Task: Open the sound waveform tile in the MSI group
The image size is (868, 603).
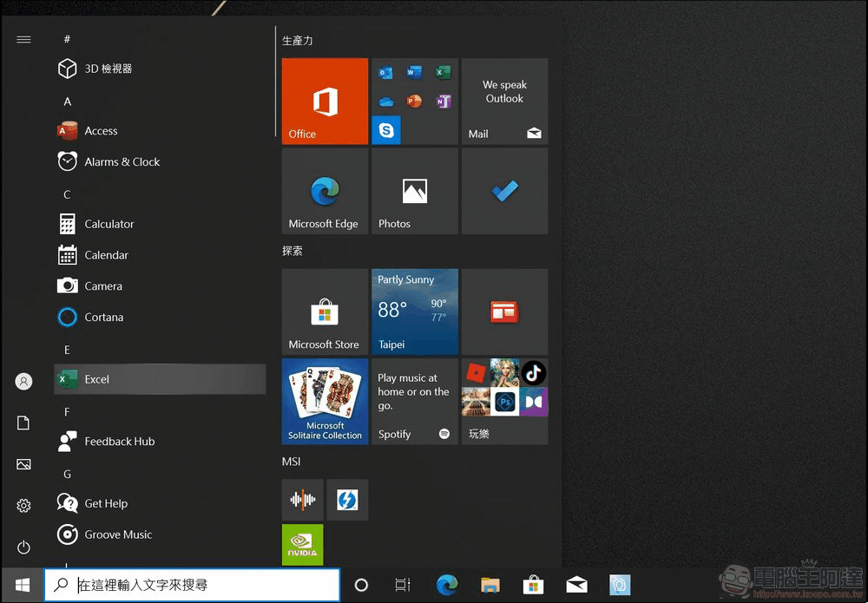Action: pyautogui.click(x=302, y=500)
